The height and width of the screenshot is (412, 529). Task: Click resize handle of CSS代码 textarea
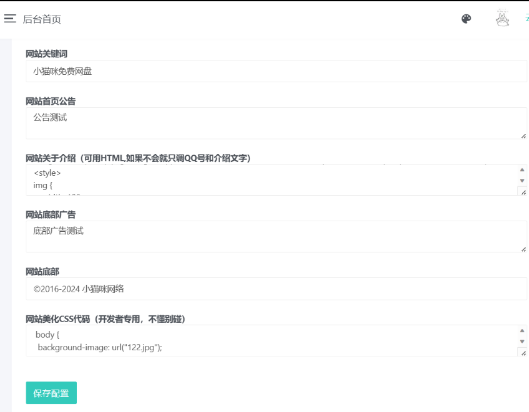tap(523, 353)
